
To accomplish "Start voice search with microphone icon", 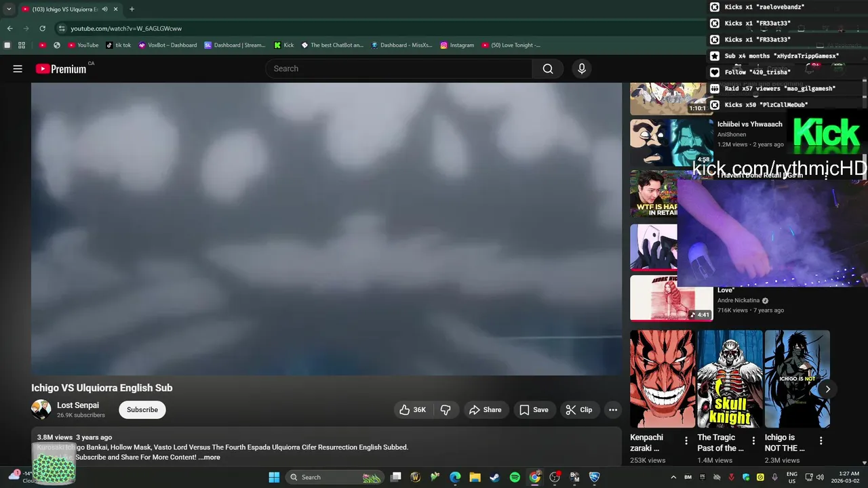I will 581,68.
